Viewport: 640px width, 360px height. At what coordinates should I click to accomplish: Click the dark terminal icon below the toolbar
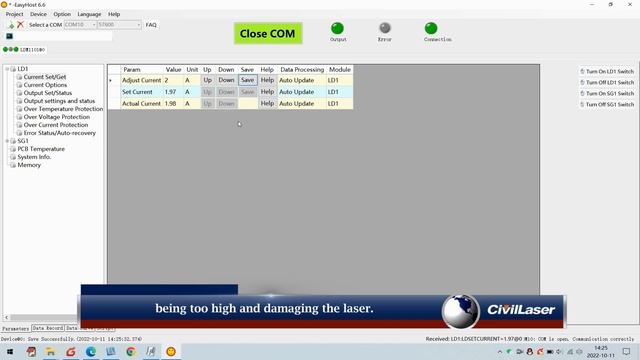click(9, 36)
